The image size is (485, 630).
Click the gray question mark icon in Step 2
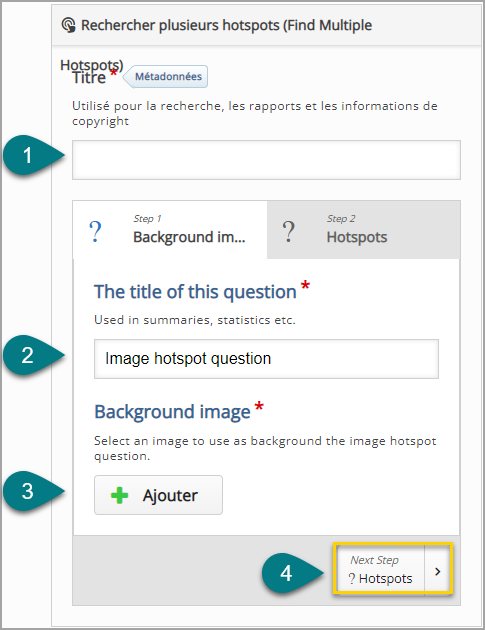pyautogui.click(x=289, y=231)
